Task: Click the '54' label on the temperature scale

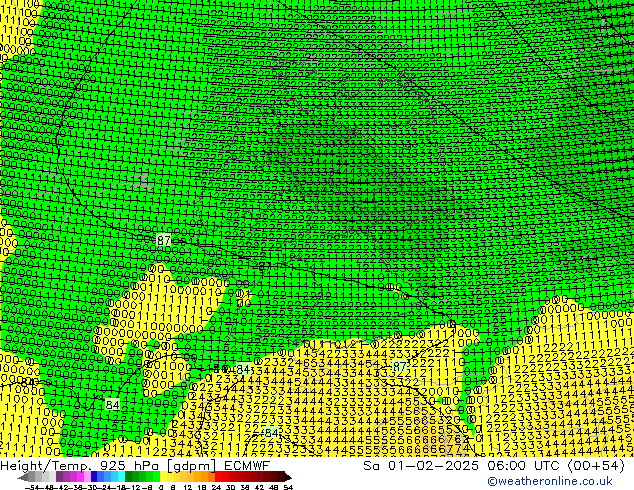Action: point(287,487)
